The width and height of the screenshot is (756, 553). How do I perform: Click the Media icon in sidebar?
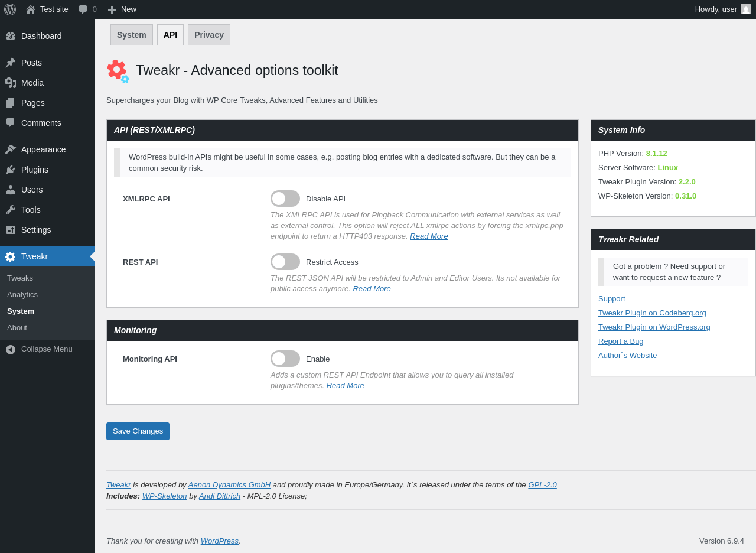[11, 83]
